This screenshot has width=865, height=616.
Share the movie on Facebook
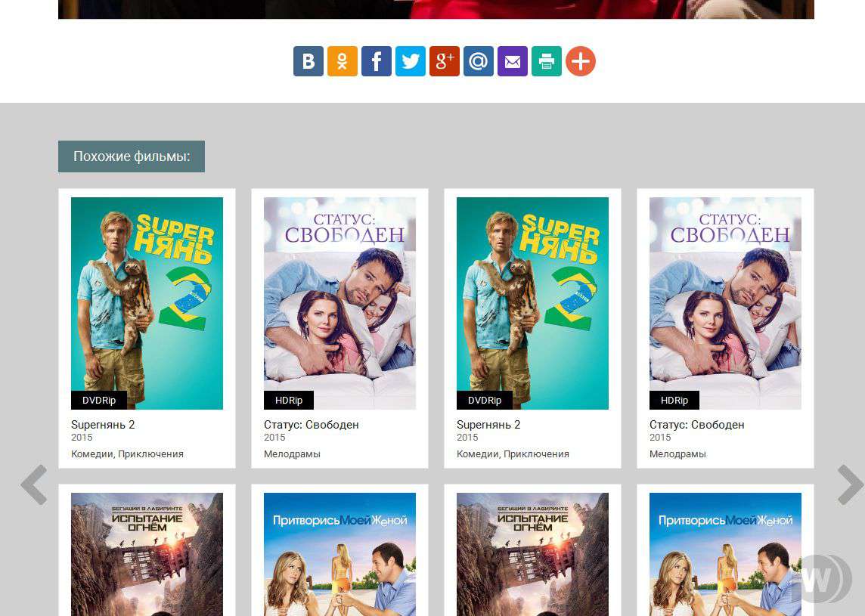pos(377,61)
